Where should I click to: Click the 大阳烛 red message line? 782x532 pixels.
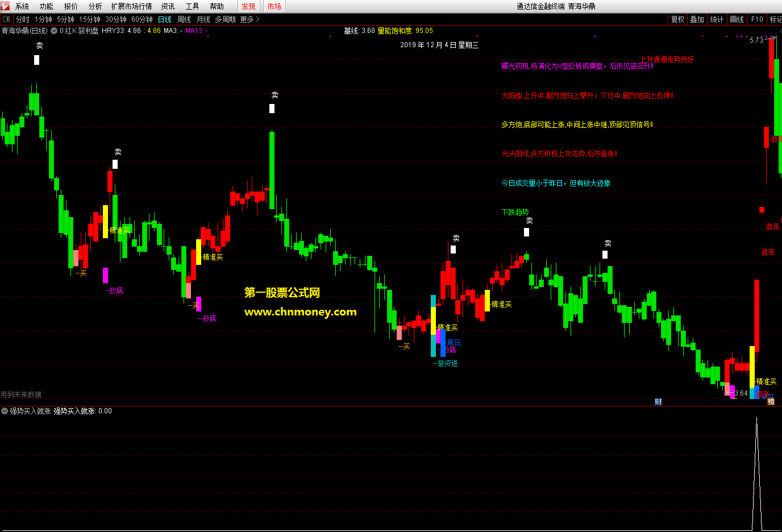click(586, 95)
